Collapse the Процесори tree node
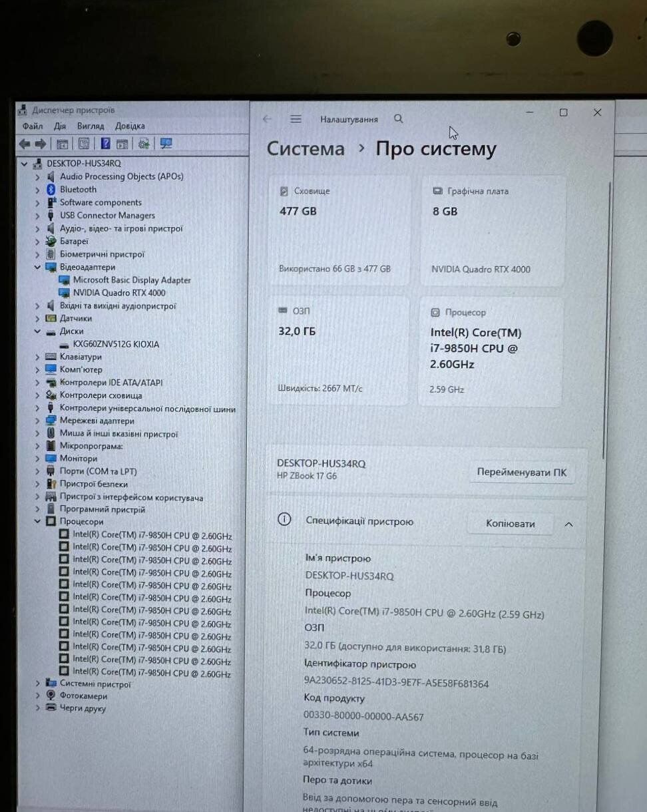Image resolution: width=647 pixels, height=812 pixels. point(38,522)
